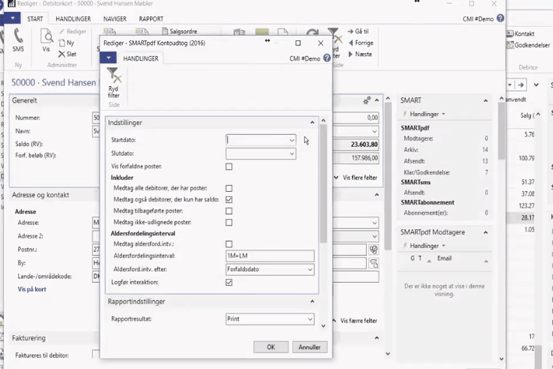Click the Aldersfordelingsinterval text field
The width and height of the screenshot is (553, 369).
tap(270, 256)
